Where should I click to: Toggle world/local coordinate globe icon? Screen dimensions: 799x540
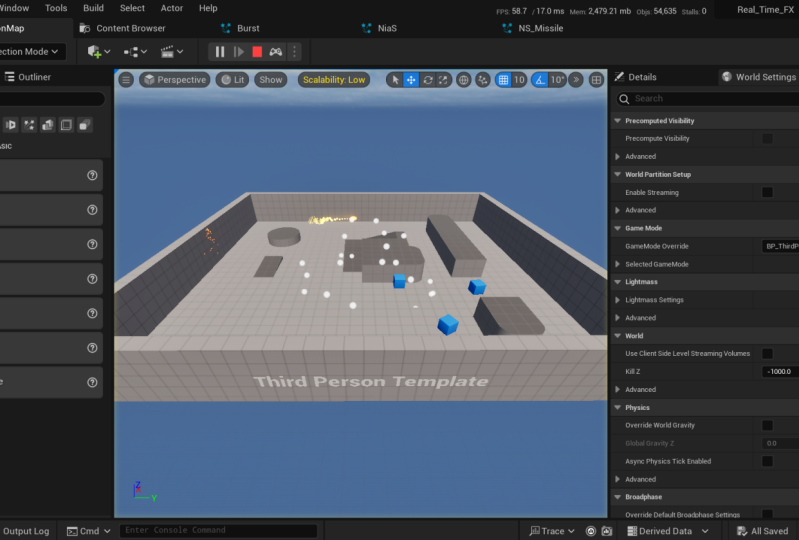pyautogui.click(x=463, y=79)
